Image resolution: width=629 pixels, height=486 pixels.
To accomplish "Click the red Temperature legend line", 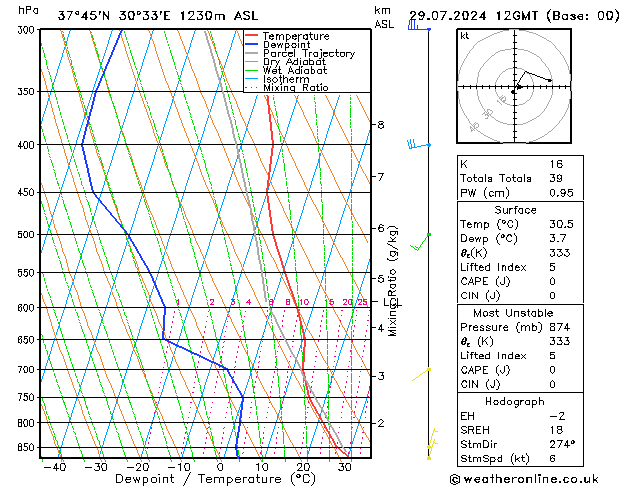I will coord(252,36).
